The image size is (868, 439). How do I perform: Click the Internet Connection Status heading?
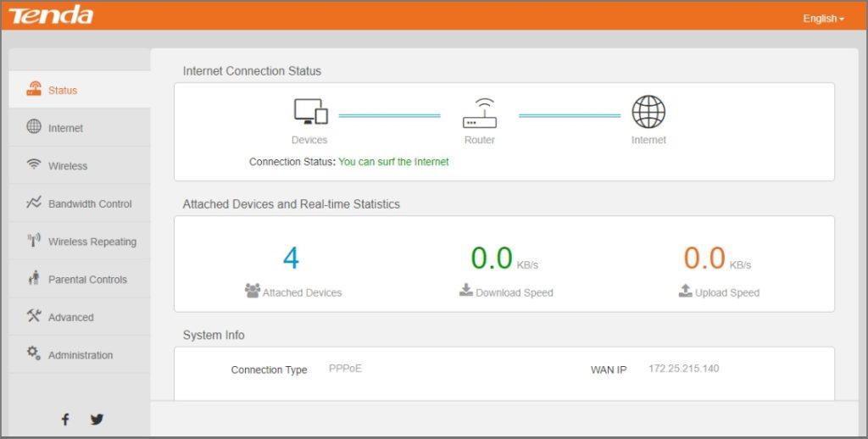point(252,71)
